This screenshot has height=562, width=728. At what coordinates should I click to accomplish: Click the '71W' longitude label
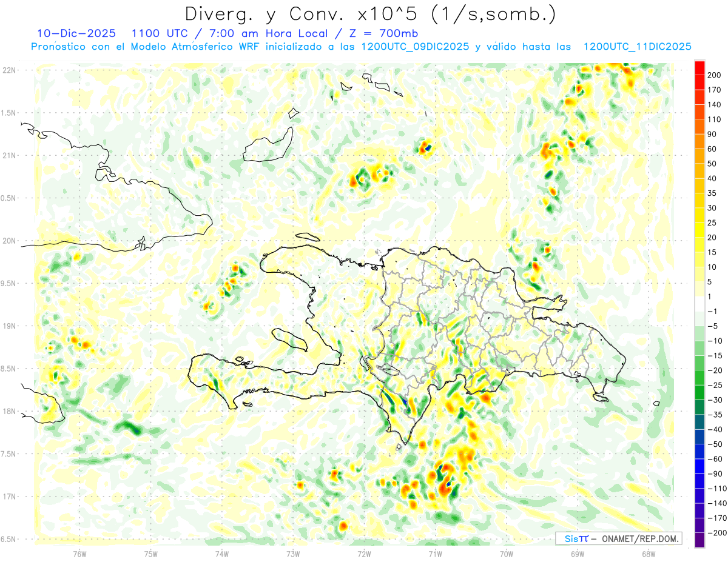click(x=435, y=554)
